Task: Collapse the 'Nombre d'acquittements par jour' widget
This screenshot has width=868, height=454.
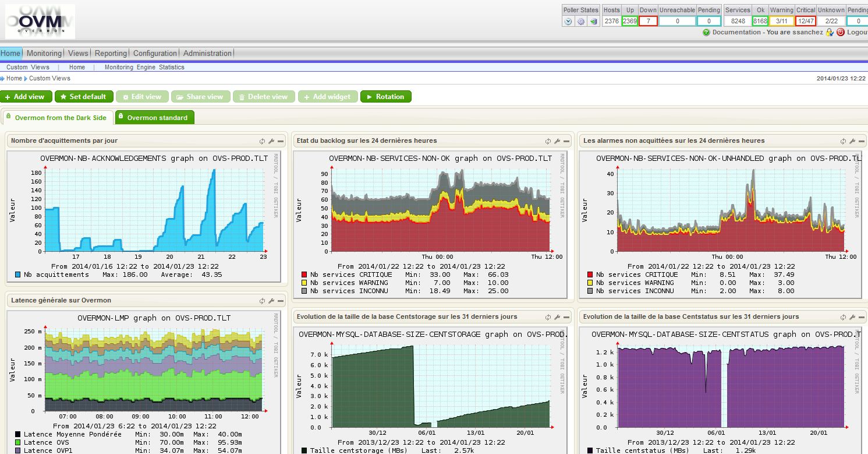Action: pyautogui.click(x=281, y=141)
